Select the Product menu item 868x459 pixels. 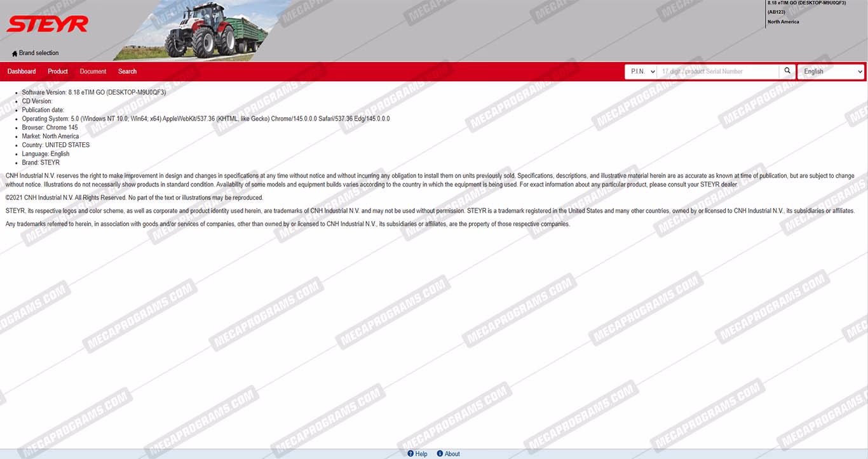click(x=57, y=72)
